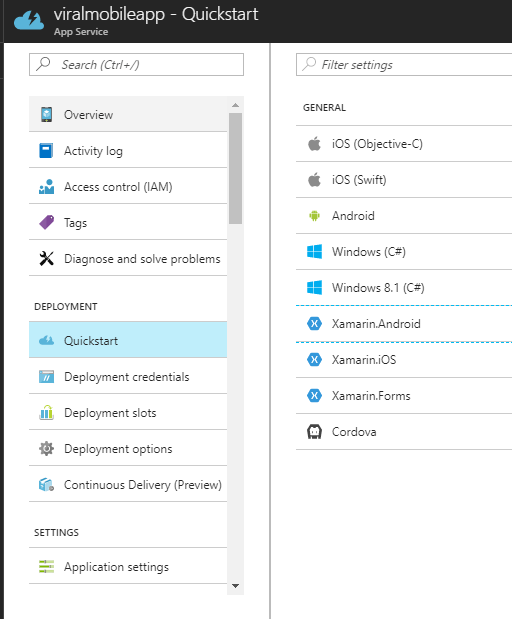The width and height of the screenshot is (512, 619).
Task: Click the Xamarin.iOS hexagon icon
Action: click(x=314, y=360)
